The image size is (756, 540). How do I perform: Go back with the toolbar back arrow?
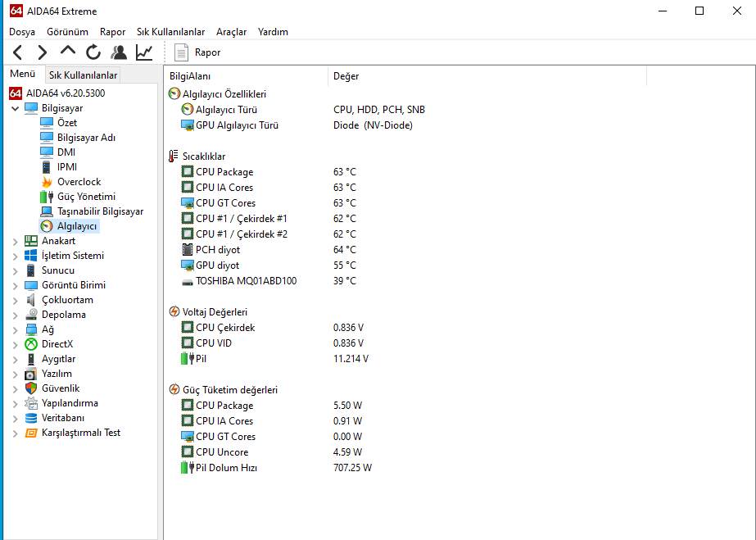click(x=18, y=52)
